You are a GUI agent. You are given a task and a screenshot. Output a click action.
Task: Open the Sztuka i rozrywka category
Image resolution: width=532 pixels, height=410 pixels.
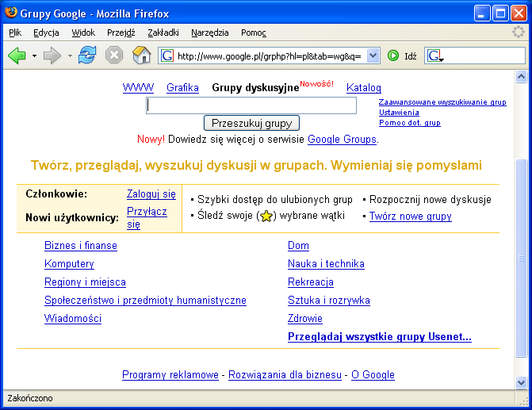tap(329, 300)
